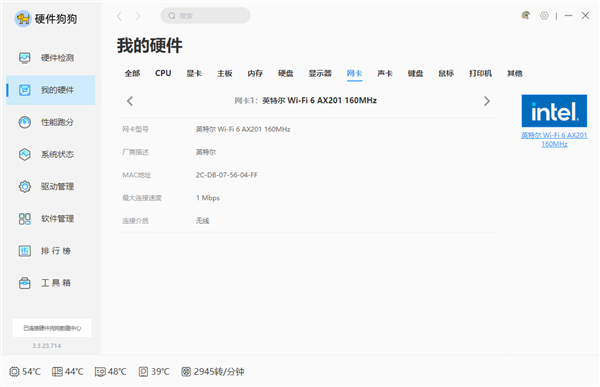
Task: Click the 厂商描述 value 英特尔
Action: pos(206,152)
